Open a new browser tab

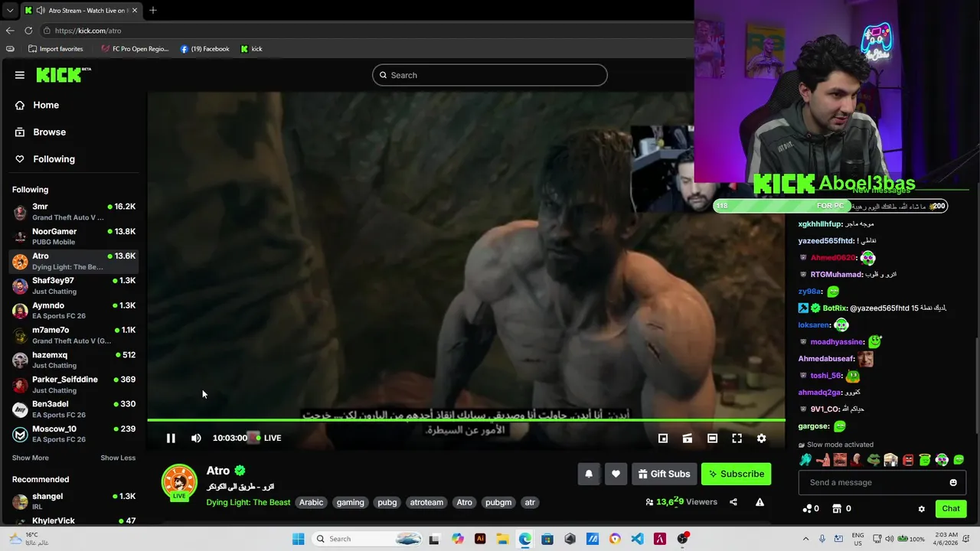153,11
